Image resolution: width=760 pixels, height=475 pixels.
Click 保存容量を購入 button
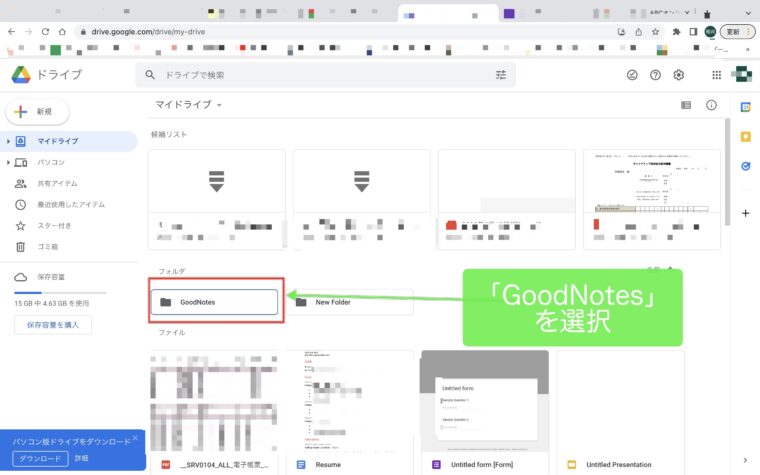coord(52,325)
